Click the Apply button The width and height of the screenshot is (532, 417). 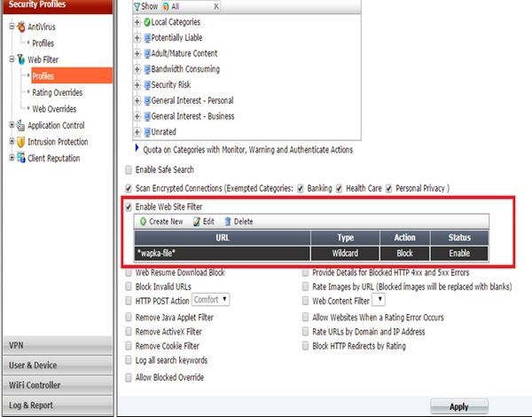coord(459,406)
